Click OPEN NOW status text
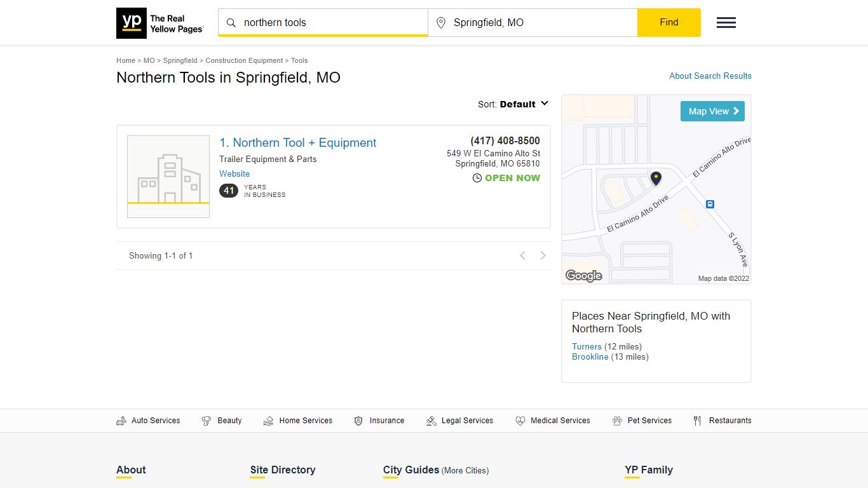The height and width of the screenshot is (488, 868). pos(512,178)
